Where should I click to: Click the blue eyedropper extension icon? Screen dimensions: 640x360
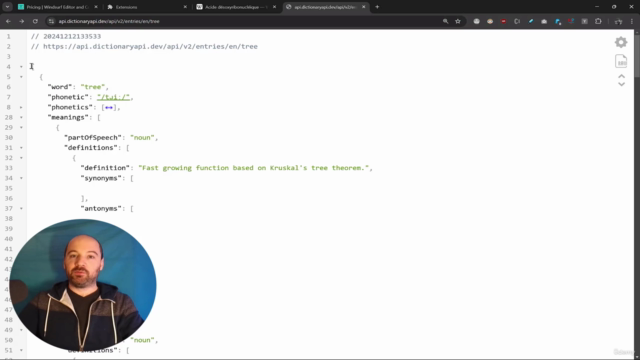pyautogui.click(x=531, y=21)
